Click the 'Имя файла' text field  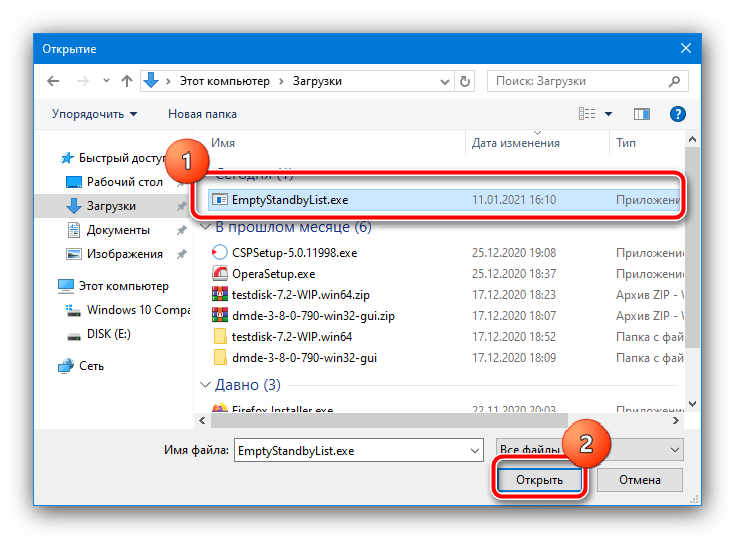click(359, 450)
